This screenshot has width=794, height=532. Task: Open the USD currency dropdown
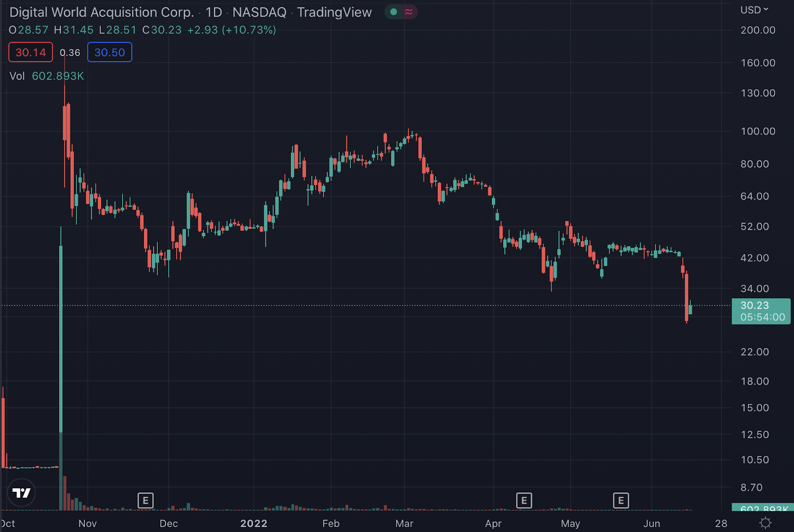pyautogui.click(x=754, y=10)
